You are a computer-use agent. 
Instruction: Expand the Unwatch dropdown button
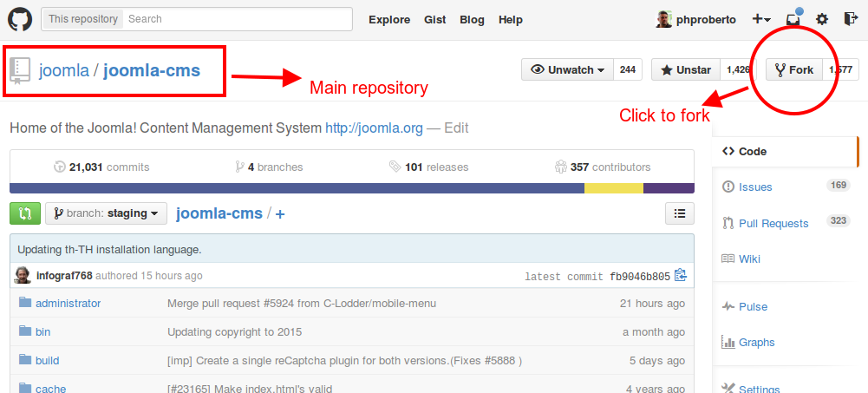point(567,69)
